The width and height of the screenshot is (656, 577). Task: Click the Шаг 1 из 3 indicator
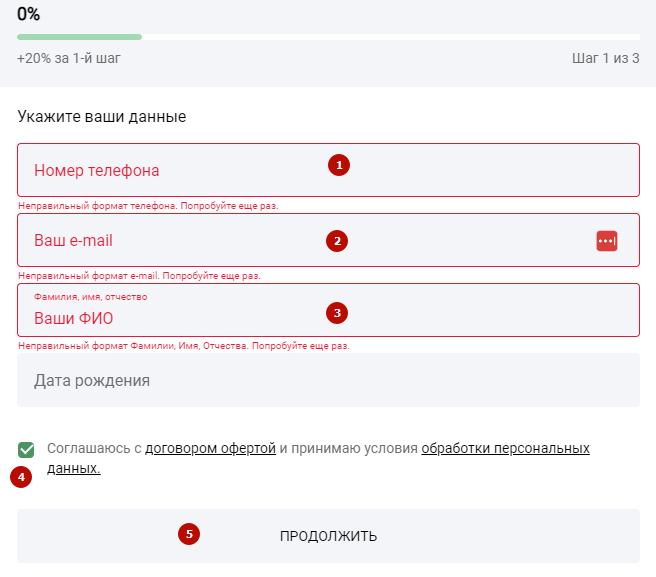(x=606, y=58)
